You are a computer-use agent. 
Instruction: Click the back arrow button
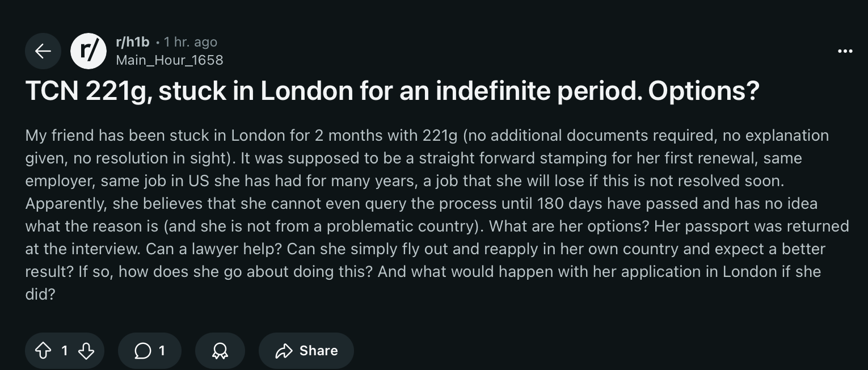tap(43, 51)
